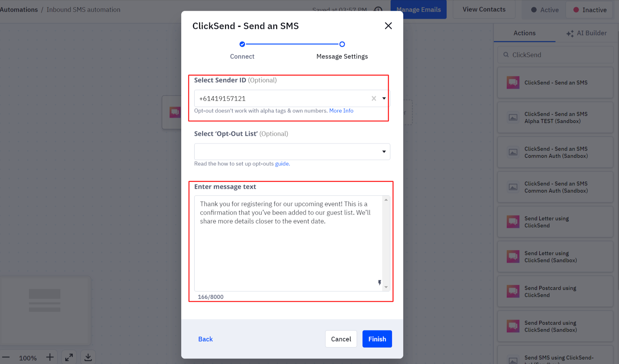Clear the selected Sender ID number

(x=374, y=99)
